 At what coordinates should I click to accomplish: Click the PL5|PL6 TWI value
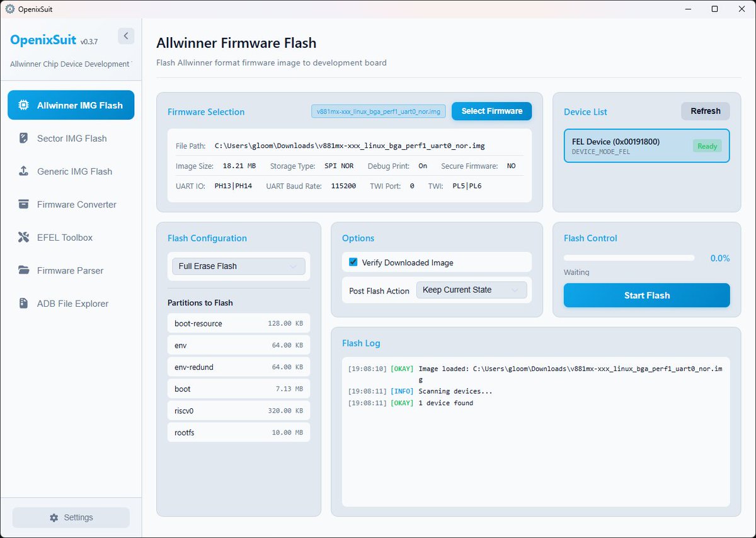pos(467,186)
